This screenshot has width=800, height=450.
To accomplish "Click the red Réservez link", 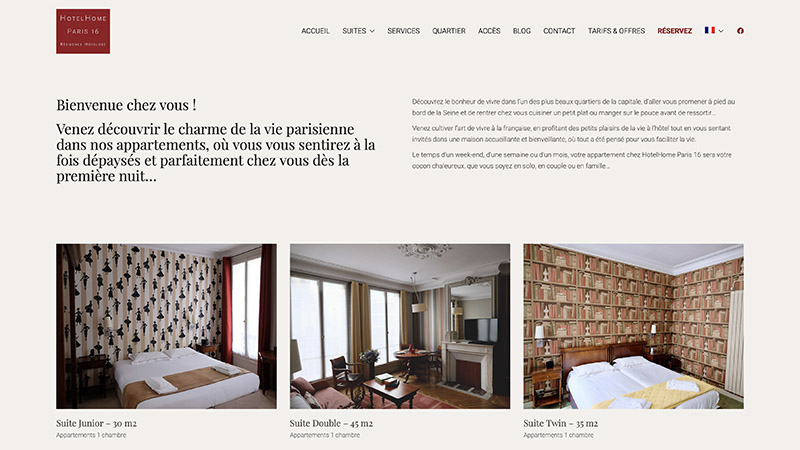I will coord(674,31).
